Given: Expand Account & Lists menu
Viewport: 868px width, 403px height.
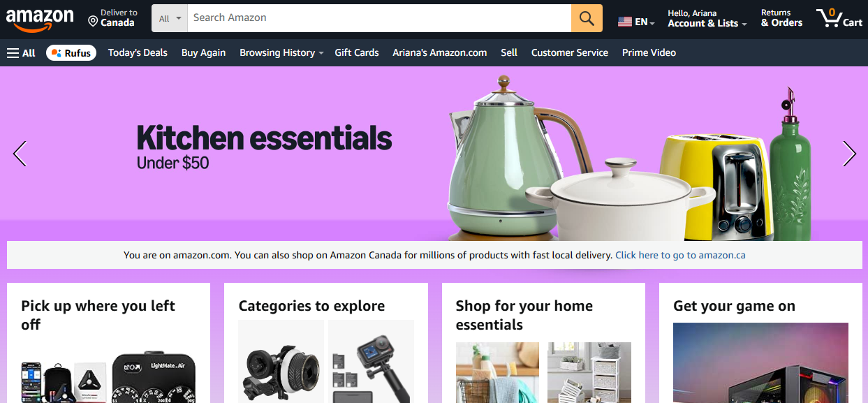Looking at the screenshot, I should (707, 18).
